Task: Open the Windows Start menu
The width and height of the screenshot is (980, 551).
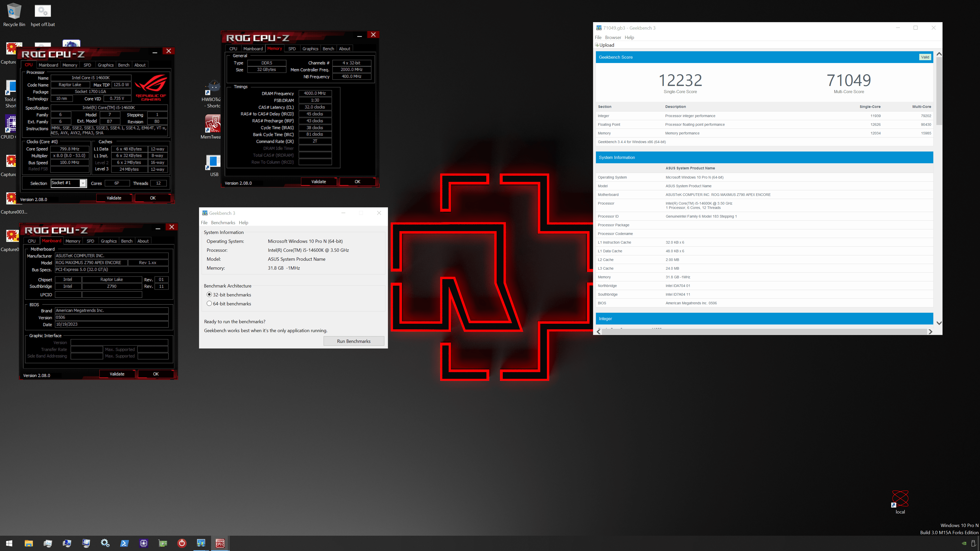Action: [9, 543]
